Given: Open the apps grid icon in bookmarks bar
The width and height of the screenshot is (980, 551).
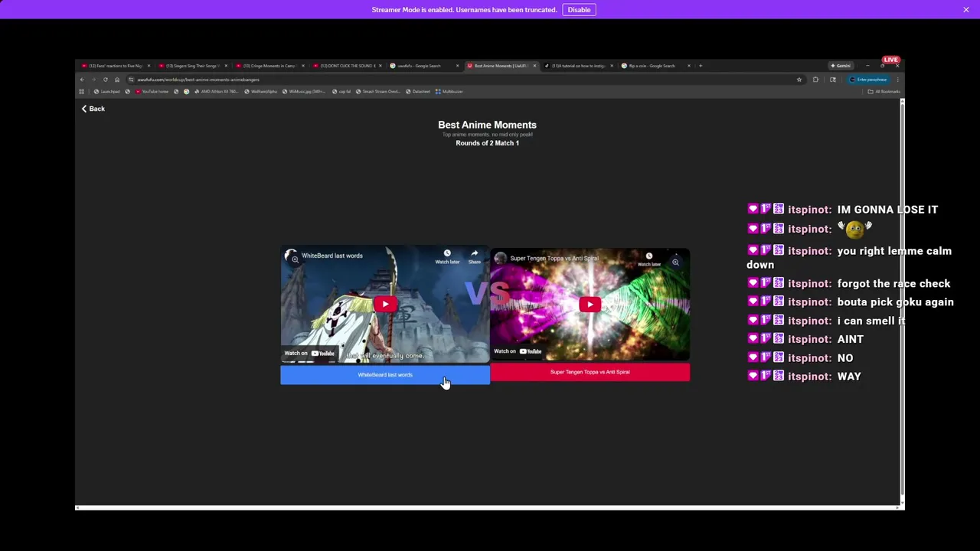Looking at the screenshot, I should 82,92.
